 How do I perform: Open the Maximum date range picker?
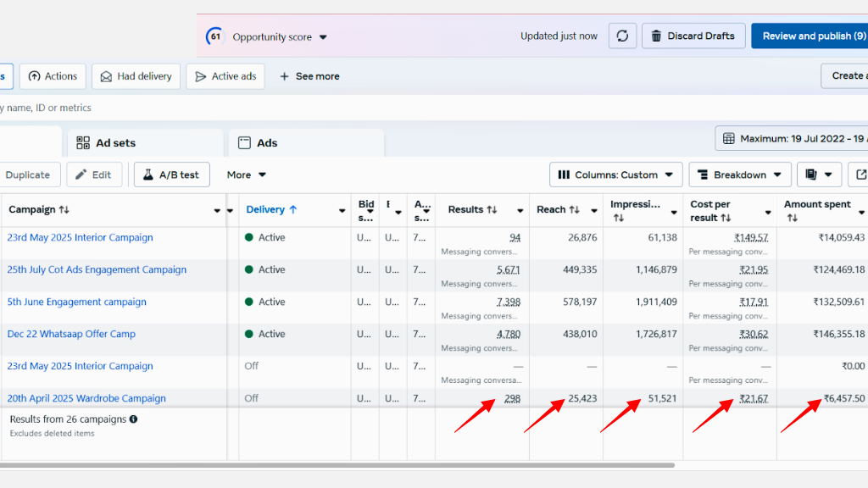pyautogui.click(x=792, y=138)
